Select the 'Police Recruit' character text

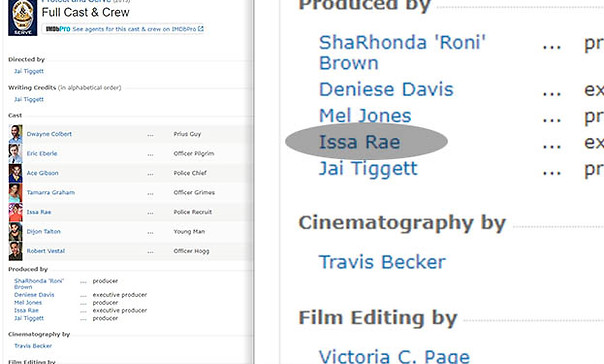193,212
